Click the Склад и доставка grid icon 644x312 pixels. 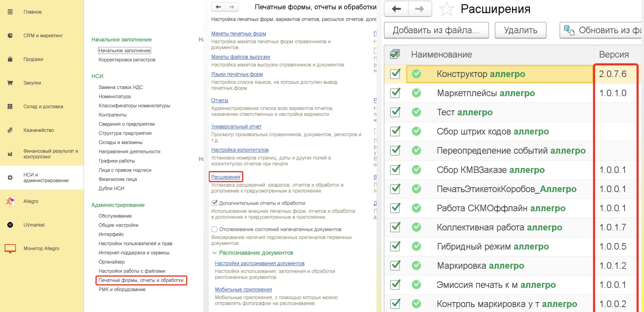pyautogui.click(x=10, y=106)
